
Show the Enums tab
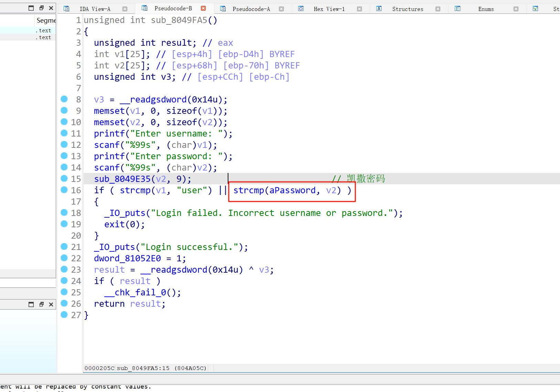tap(486, 9)
